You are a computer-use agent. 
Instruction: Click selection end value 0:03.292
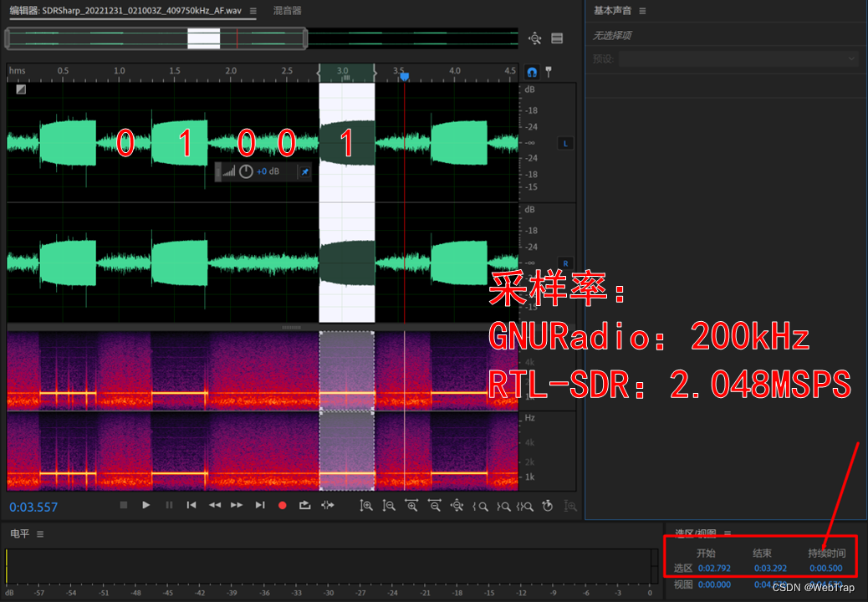[770, 569]
